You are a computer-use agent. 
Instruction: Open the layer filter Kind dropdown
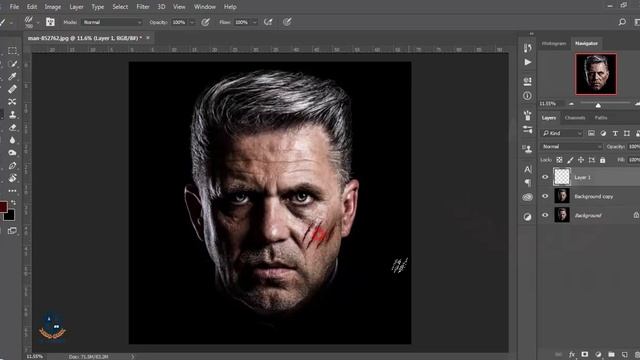click(x=562, y=133)
